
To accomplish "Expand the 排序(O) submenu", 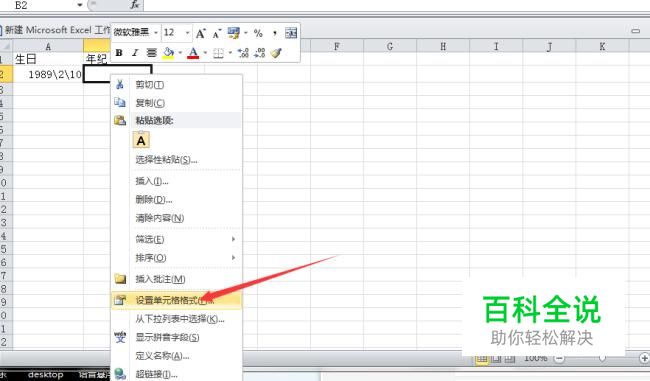I will 177,258.
